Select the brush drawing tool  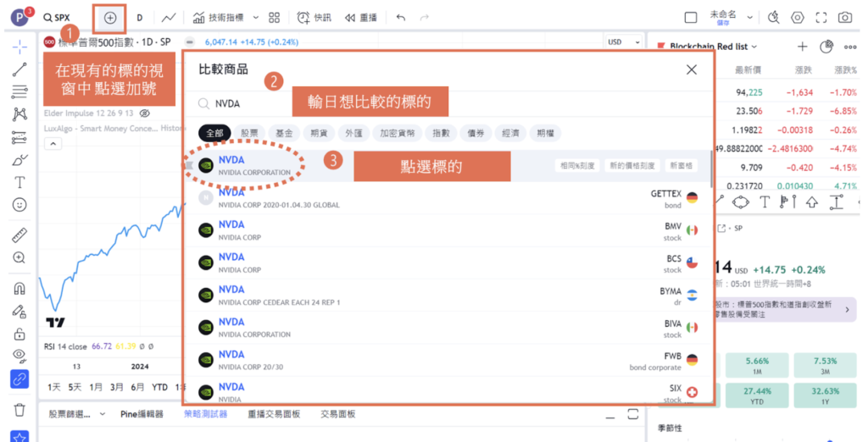pos(19,160)
